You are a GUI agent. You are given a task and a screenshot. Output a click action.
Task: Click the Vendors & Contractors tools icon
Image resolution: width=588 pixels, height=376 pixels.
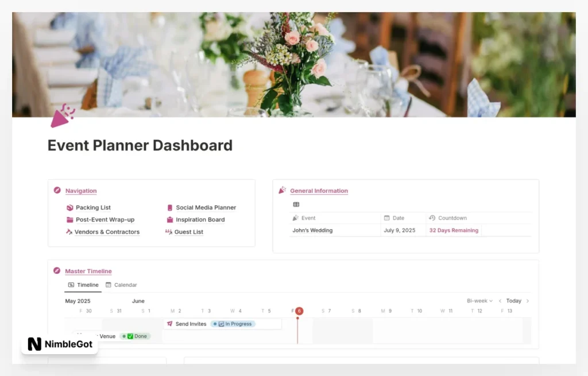tap(69, 232)
